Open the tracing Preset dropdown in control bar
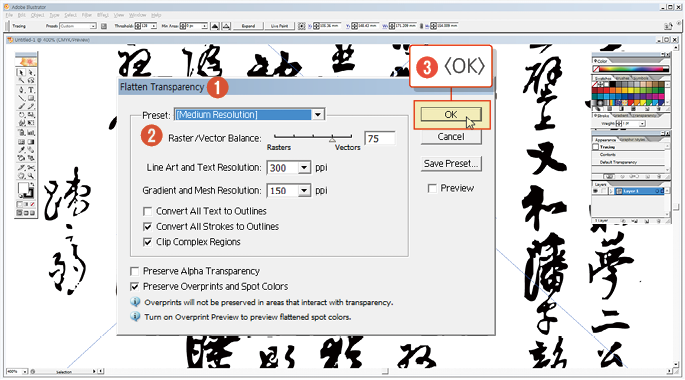This screenshot has height=380, width=685. [x=93, y=26]
